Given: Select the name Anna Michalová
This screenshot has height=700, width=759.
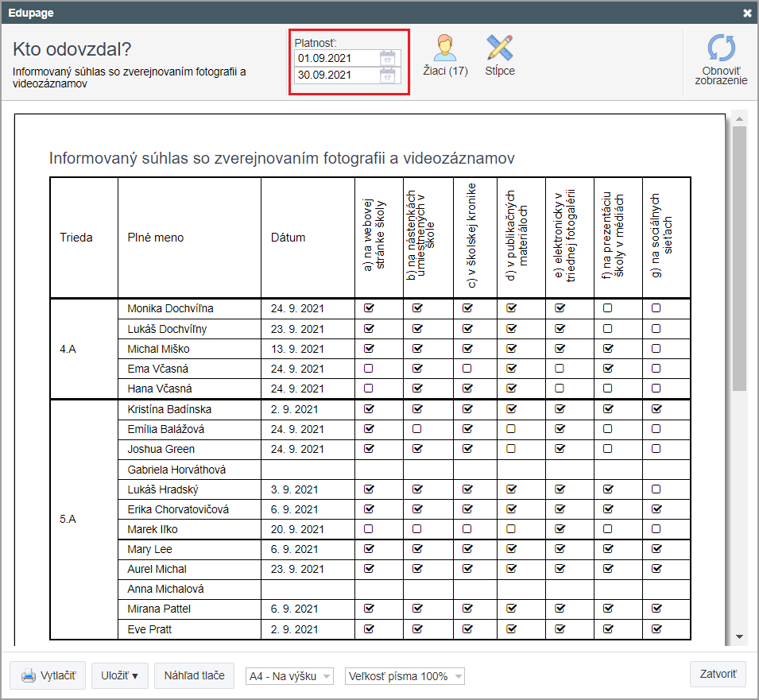Looking at the screenshot, I should [165, 589].
